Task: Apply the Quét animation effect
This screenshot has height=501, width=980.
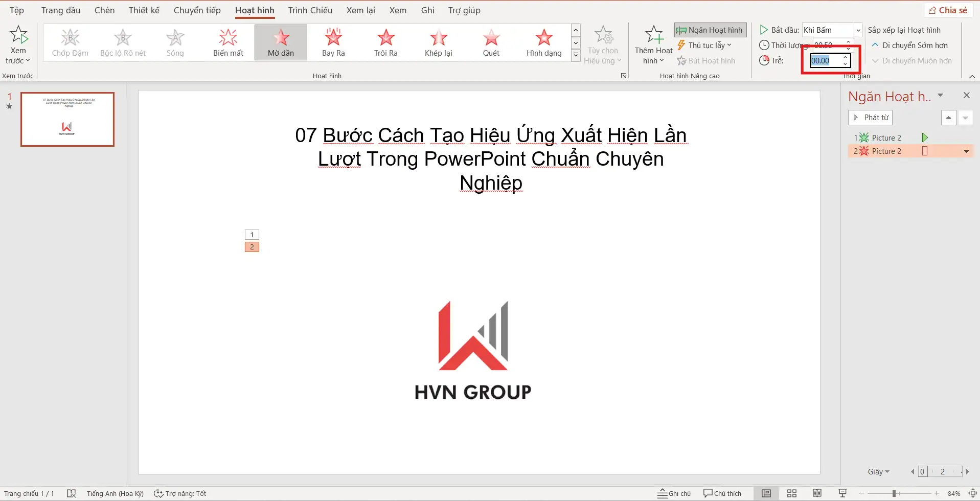Action: pyautogui.click(x=491, y=42)
